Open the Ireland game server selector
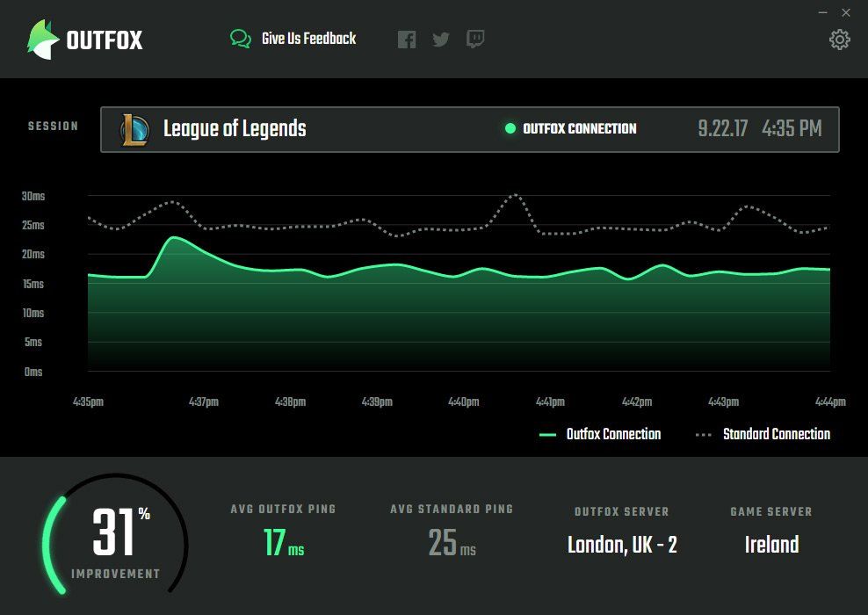Viewport: 868px width, 615px height. [x=770, y=544]
